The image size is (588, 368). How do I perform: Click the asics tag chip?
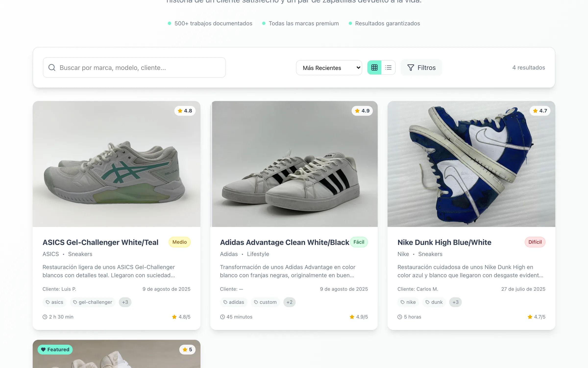coord(54,302)
